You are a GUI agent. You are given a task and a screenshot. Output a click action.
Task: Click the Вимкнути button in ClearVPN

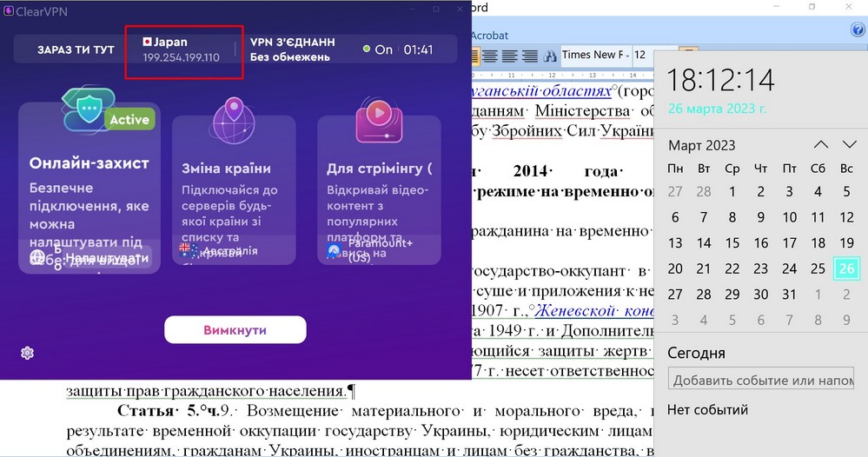coord(235,330)
